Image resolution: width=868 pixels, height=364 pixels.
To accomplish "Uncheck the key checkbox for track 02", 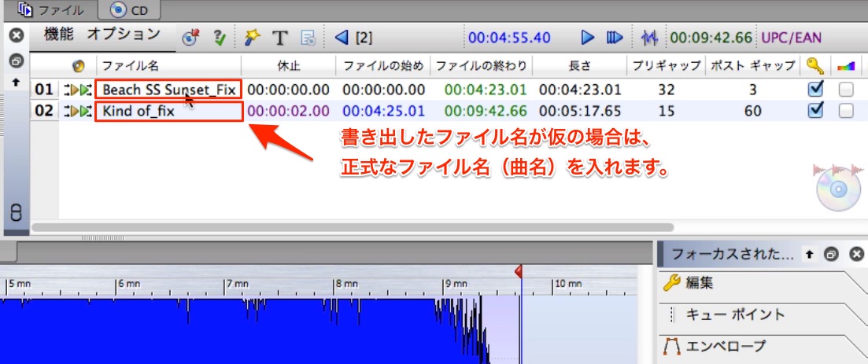I will (815, 111).
